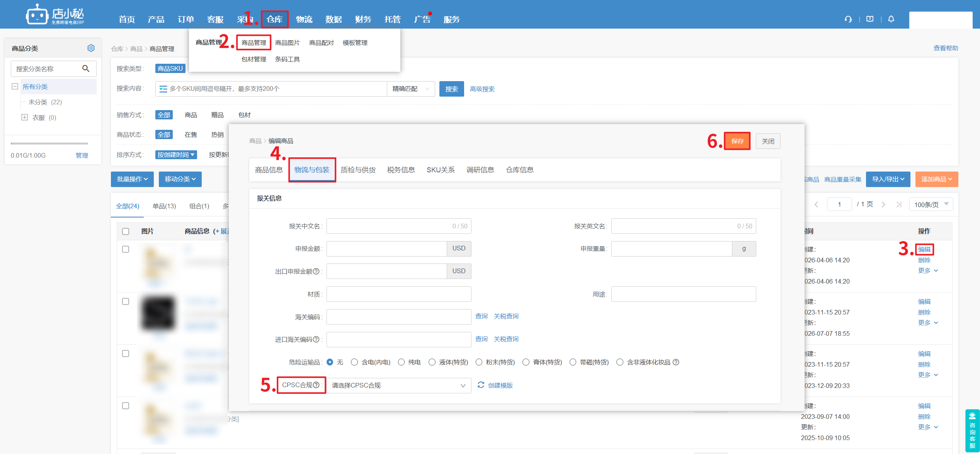Open the 100条/页 page size dropdown
This screenshot has width=980, height=454.
[x=931, y=204]
